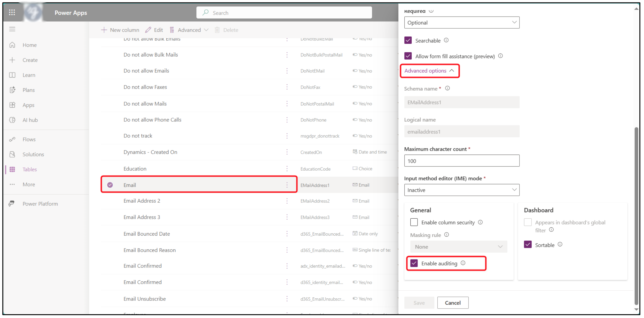This screenshot has height=318, width=644.
Task: Open the IME mode Inactive dropdown
Action: coord(462,190)
